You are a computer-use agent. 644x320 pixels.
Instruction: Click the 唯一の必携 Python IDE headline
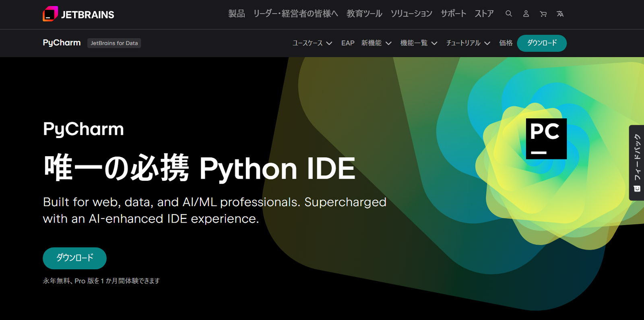tap(200, 168)
